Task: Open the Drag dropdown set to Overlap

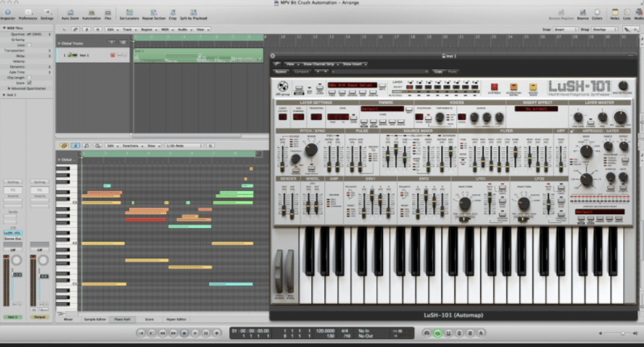Action: (605, 29)
